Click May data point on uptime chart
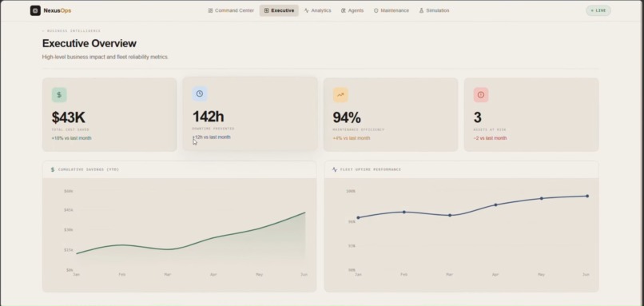Screen dimensions: 644x306 click(x=541, y=198)
